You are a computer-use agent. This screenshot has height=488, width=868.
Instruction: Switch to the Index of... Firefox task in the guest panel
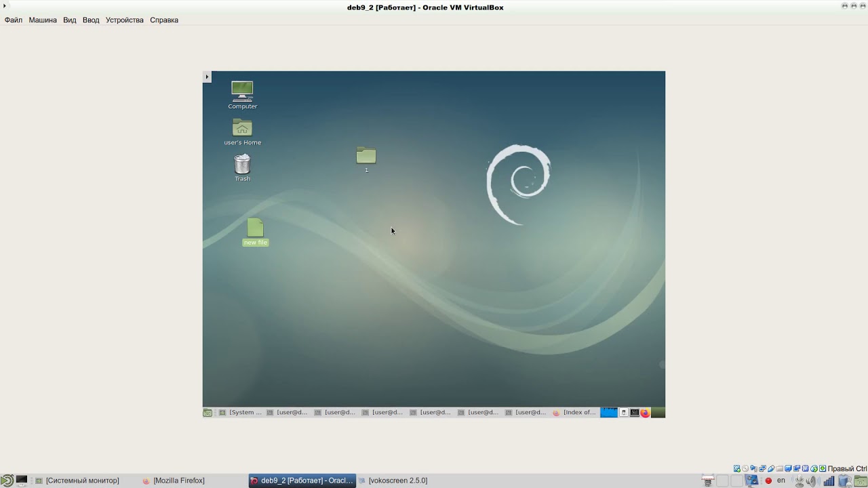[x=574, y=412]
